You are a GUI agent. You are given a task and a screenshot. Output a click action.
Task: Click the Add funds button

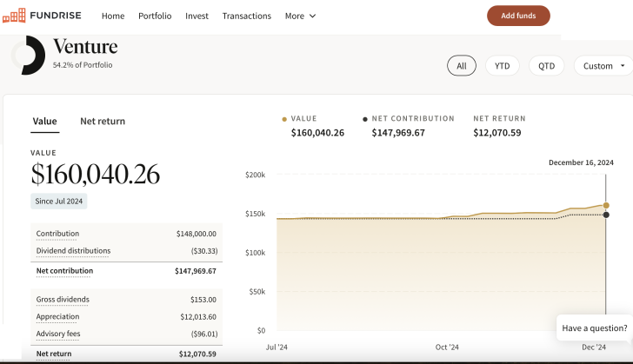(x=518, y=16)
